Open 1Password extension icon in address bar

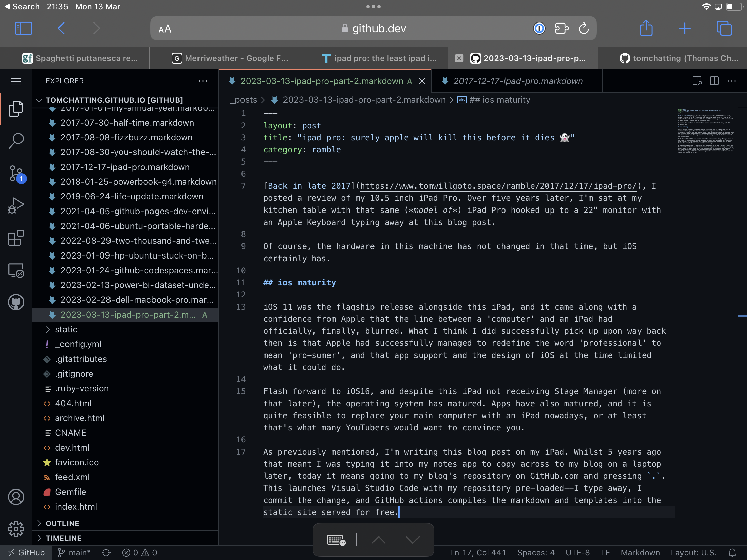[x=539, y=28]
